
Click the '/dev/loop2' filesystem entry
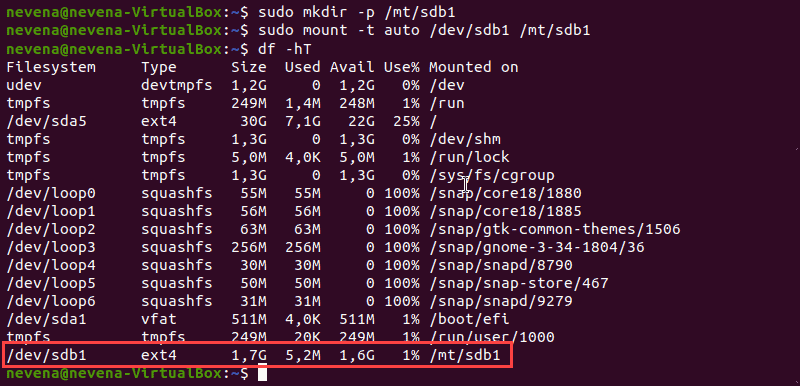tap(51, 229)
